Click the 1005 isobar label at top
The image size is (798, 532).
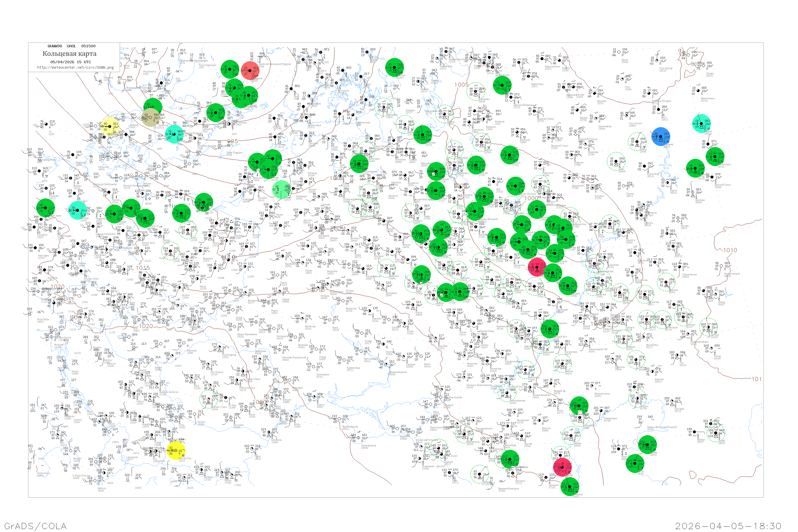point(462,85)
